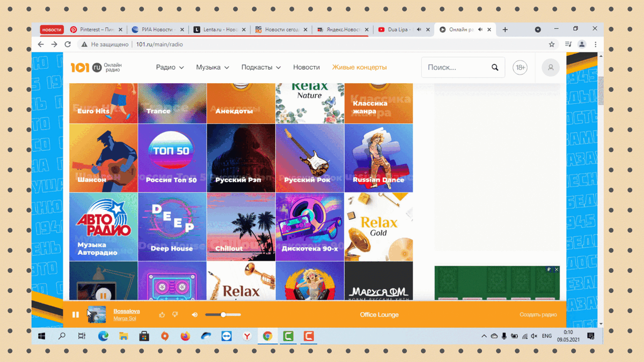644x362 pixels.
Task: Click the НОВОСТИ tab group label
Action: pos(52,29)
